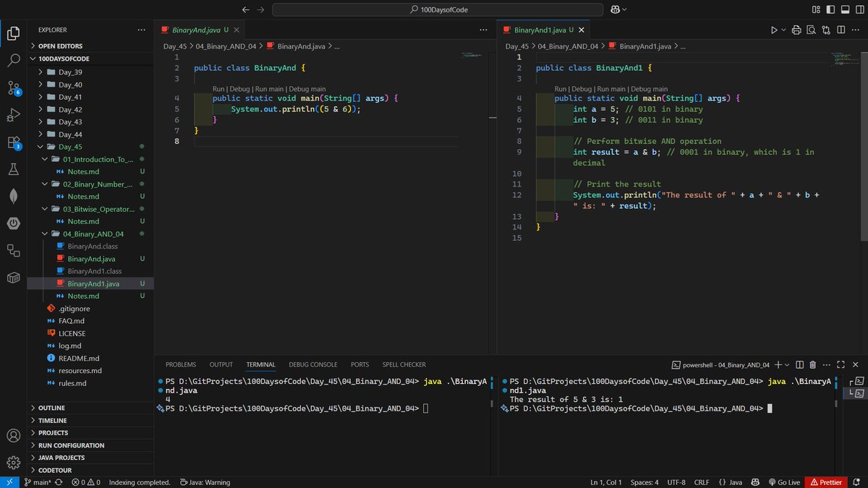Open the Spring Boot dashboard icon
The height and width of the screenshot is (488, 868).
coord(13,223)
